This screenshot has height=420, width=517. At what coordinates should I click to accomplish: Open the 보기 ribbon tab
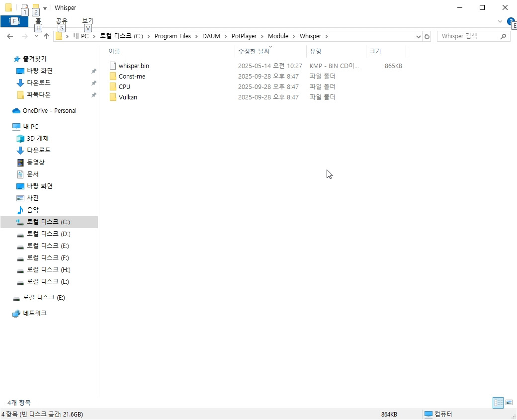tap(87, 21)
